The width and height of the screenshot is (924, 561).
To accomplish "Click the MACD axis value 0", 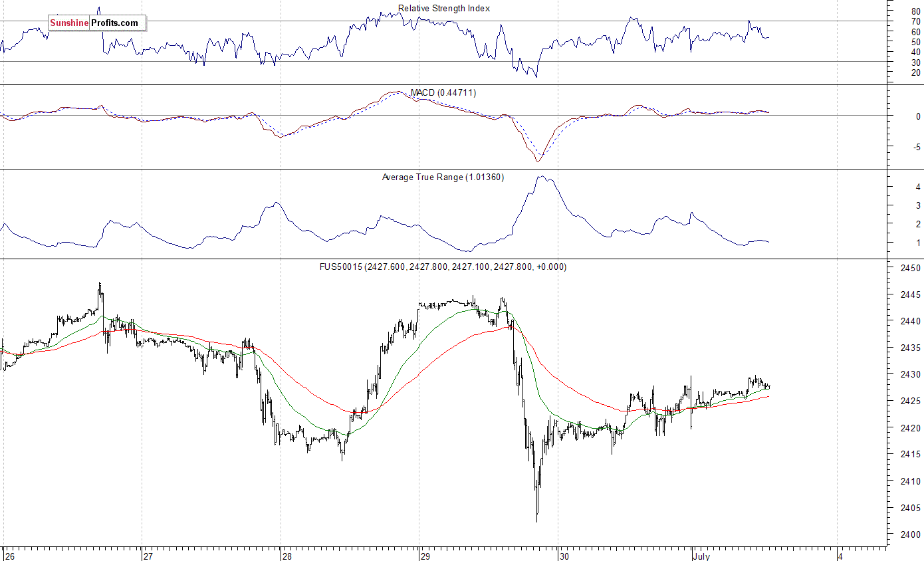I will tap(918, 116).
